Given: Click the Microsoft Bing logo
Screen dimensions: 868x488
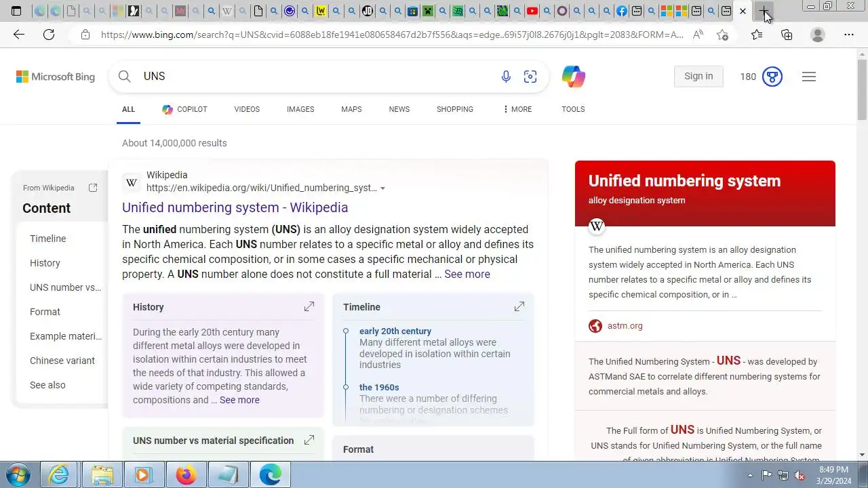Looking at the screenshot, I should point(56,77).
